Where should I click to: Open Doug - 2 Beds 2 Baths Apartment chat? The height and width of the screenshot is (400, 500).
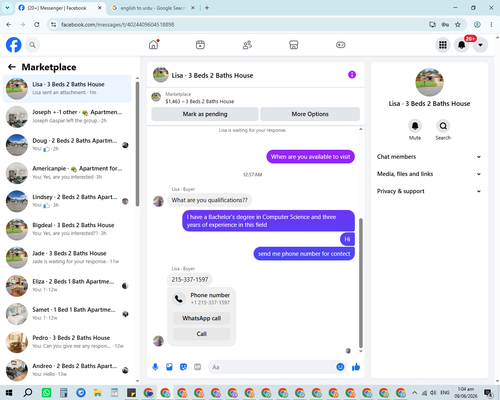coord(67,145)
